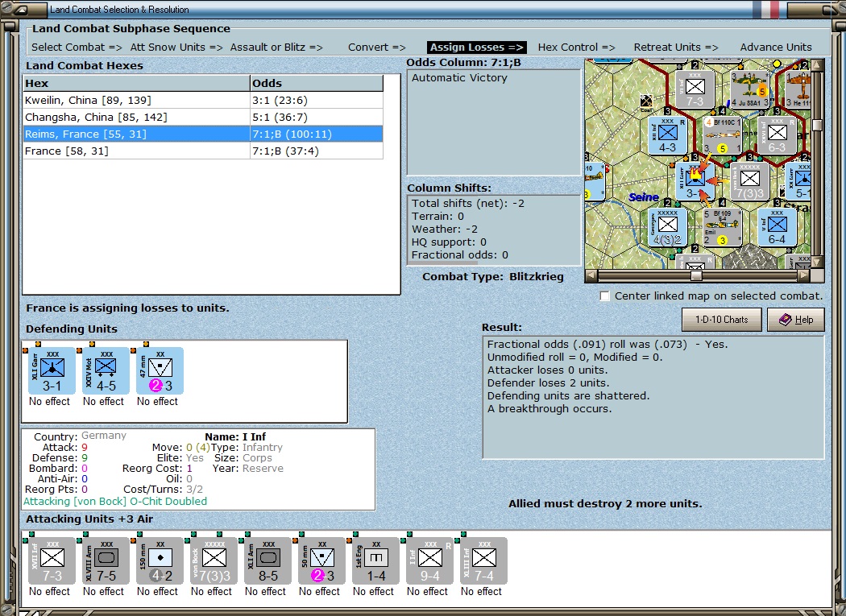Click map vertical scrollbar up arrow
This screenshot has width=846, height=616.
[x=818, y=65]
